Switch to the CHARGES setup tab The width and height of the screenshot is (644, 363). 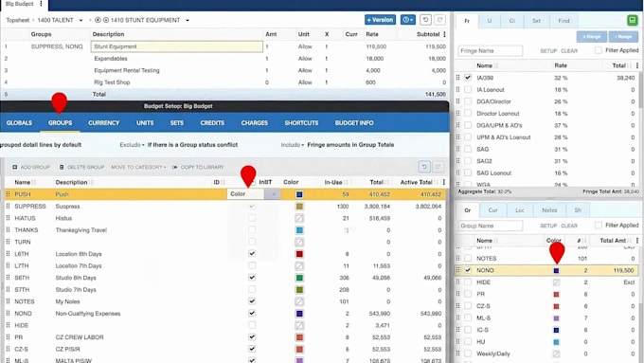[254, 123]
